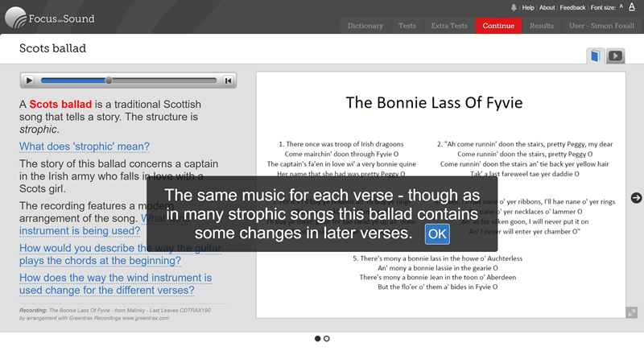Image resolution: width=644 pixels, height=351 pixels.
Task: Click the Focus on Sound logo
Action: pos(50,18)
